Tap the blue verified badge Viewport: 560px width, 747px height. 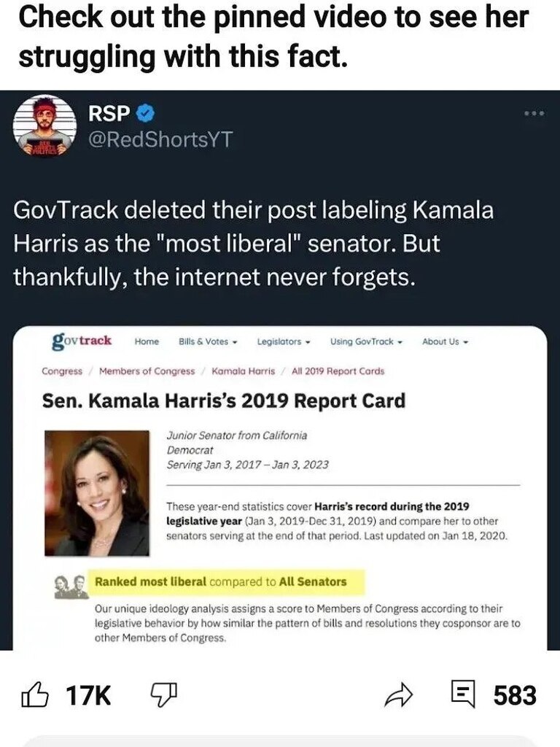point(145,115)
